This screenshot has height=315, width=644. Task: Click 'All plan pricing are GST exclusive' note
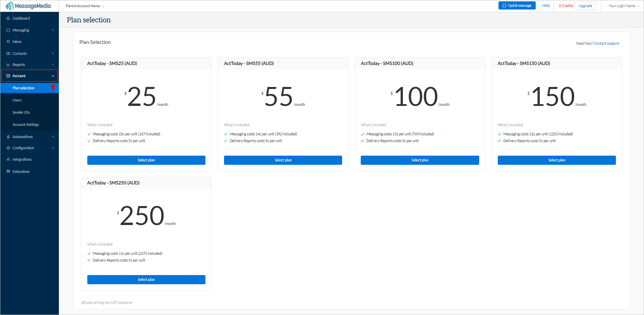click(x=107, y=302)
